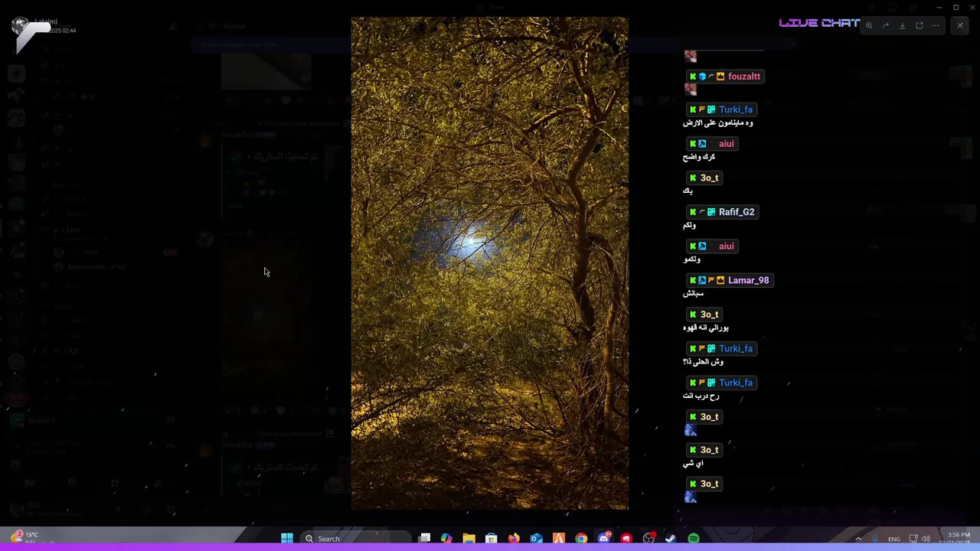Switch the ENG input language
The width and height of the screenshot is (980, 551).
click(893, 539)
